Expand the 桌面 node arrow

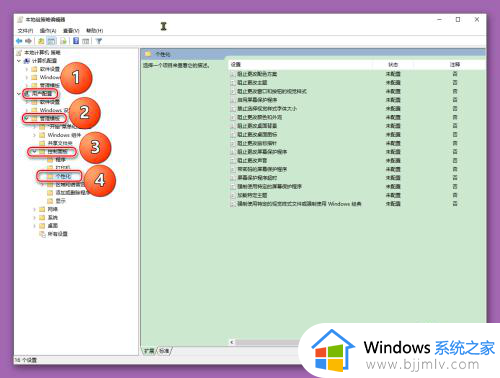coord(35,226)
